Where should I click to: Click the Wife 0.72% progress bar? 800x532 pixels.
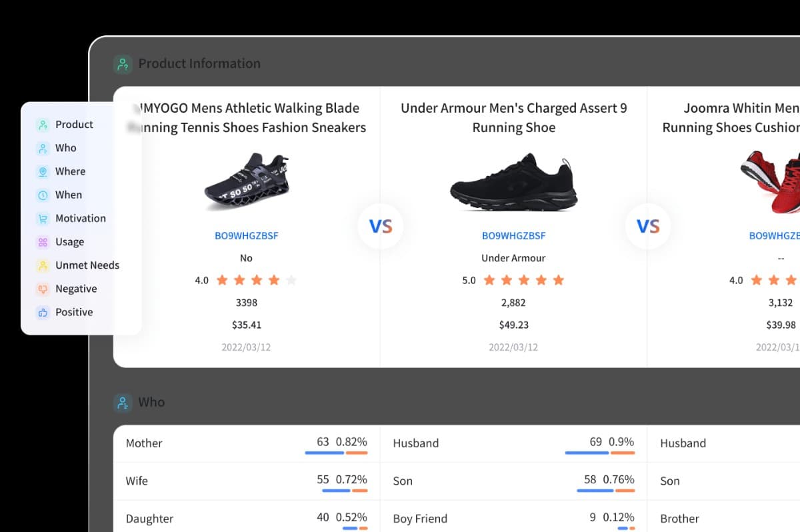point(345,491)
